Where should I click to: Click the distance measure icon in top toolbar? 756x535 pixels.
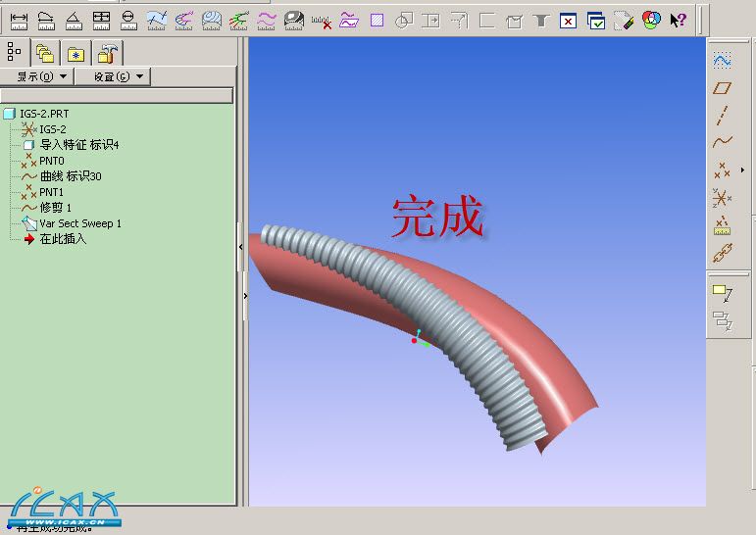click(19, 20)
